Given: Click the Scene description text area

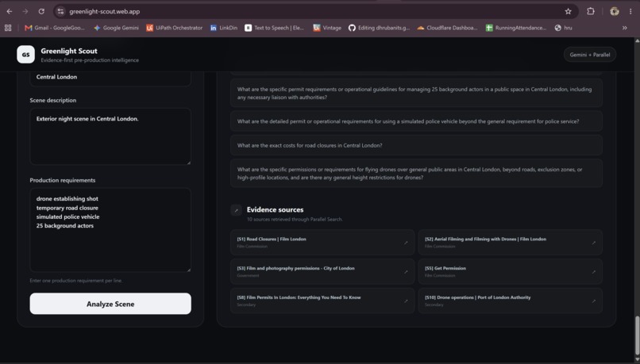Looking at the screenshot, I should coord(110,136).
